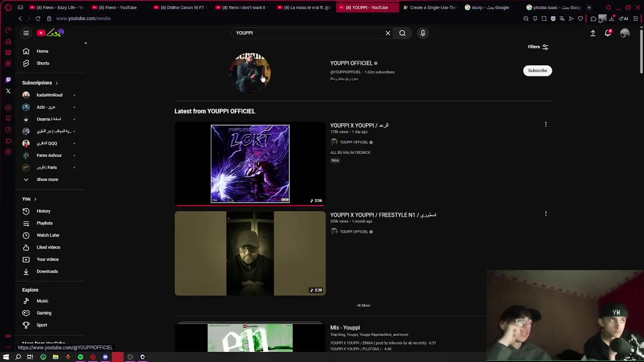Open Shorts in the sidebar
The image size is (644, 362).
coord(50,63)
